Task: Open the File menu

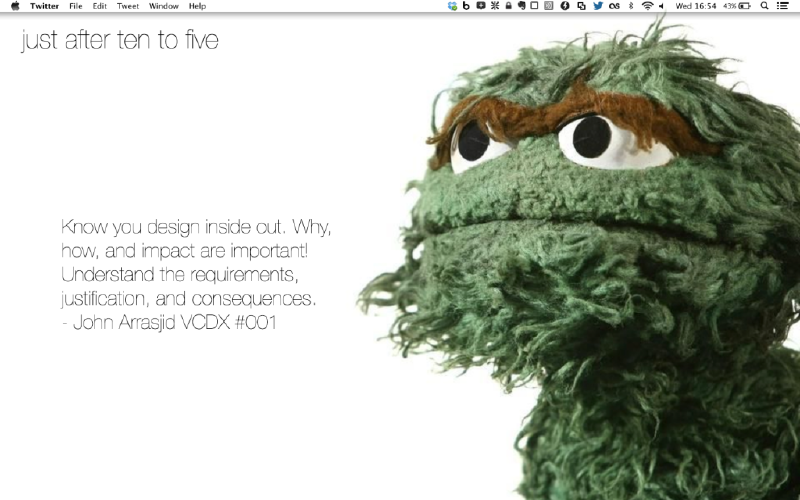Action: tap(76, 6)
